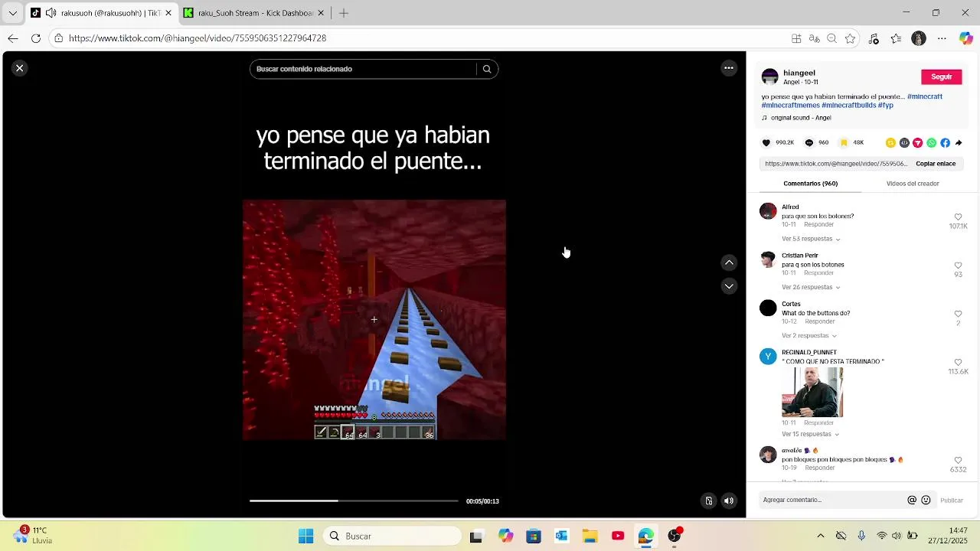This screenshot has height=551, width=980.
Task: Expand Ver 2 respuestas under Cortes
Action: pos(808,336)
